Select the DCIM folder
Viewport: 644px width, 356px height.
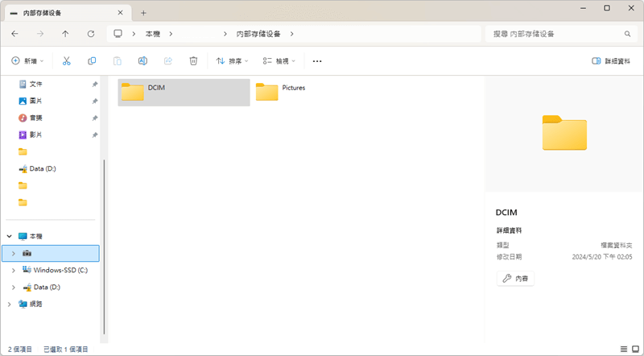coord(184,93)
